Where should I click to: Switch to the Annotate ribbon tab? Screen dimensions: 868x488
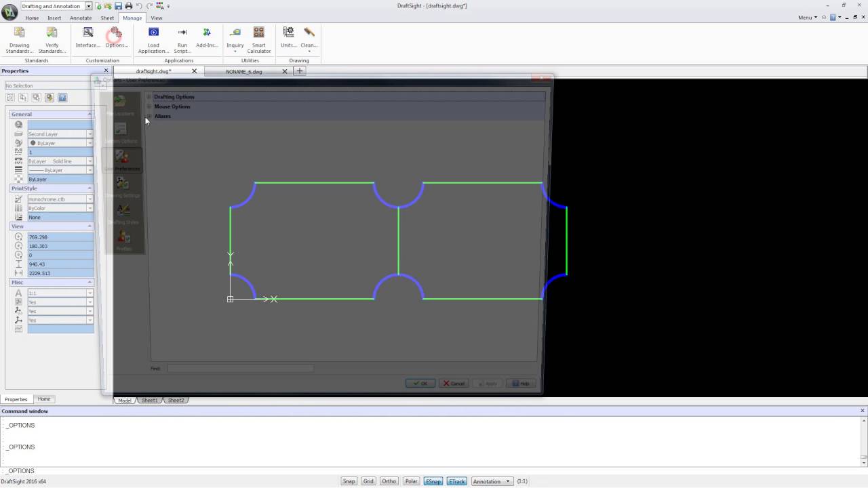81,18
